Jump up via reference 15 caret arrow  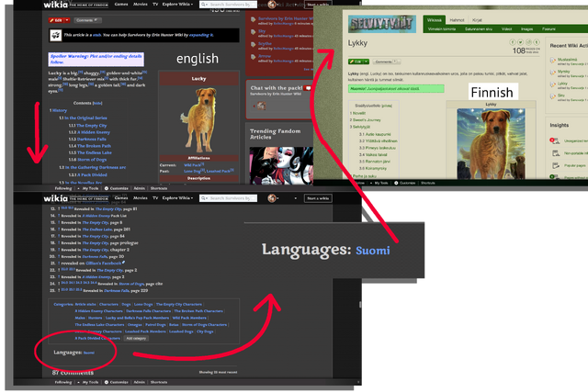tap(59, 222)
